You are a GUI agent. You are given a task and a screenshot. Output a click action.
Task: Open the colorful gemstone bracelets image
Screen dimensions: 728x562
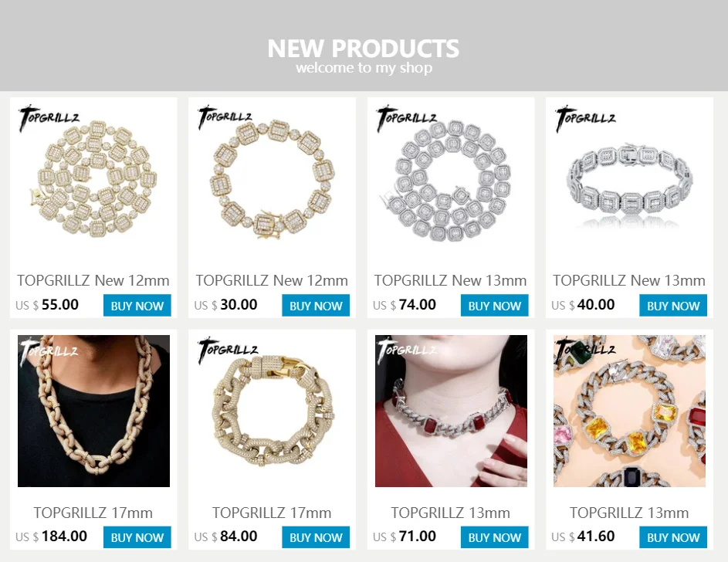(x=630, y=411)
